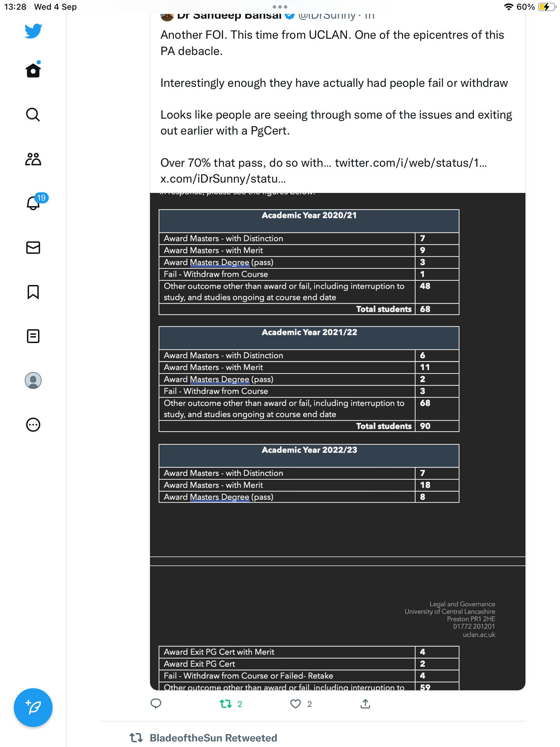Open Lists icon in sidebar
Screen dimensions: 560x747
click(x=33, y=336)
